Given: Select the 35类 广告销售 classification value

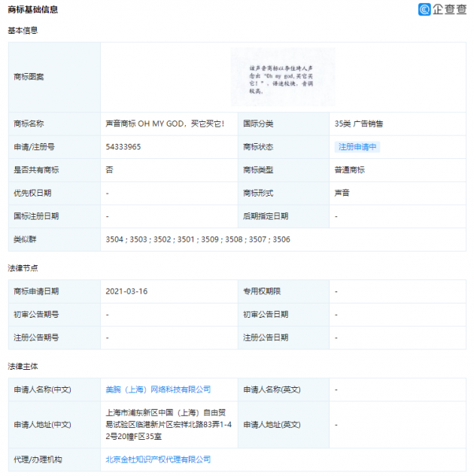Looking at the screenshot, I should point(359,124).
